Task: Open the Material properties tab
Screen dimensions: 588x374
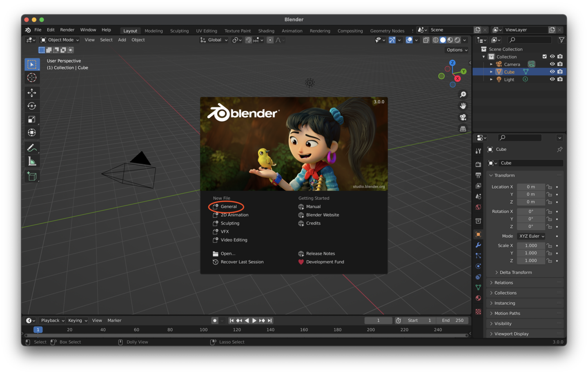Action: point(478,298)
